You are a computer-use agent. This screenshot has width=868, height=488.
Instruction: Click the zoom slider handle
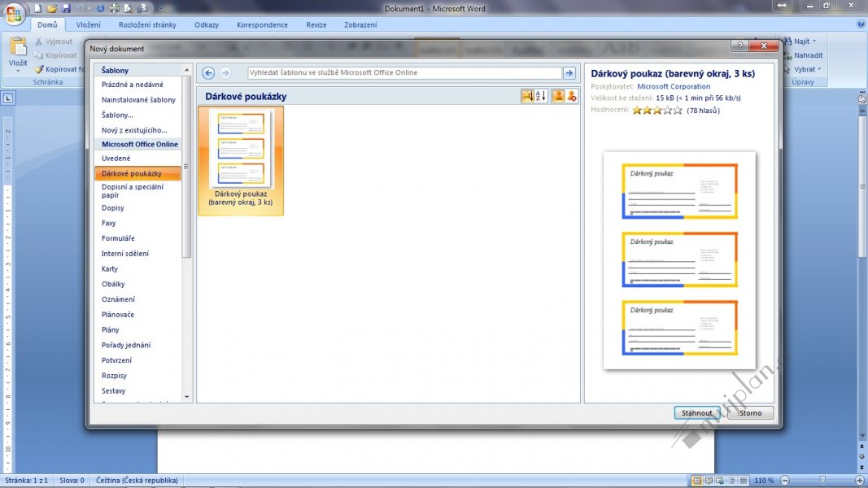pyautogui.click(x=822, y=480)
